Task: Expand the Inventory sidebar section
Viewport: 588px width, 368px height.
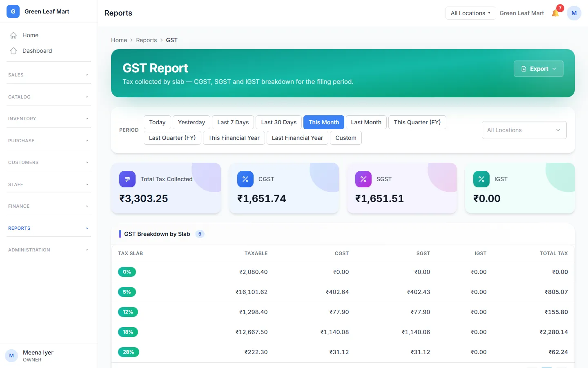Action: click(x=49, y=119)
